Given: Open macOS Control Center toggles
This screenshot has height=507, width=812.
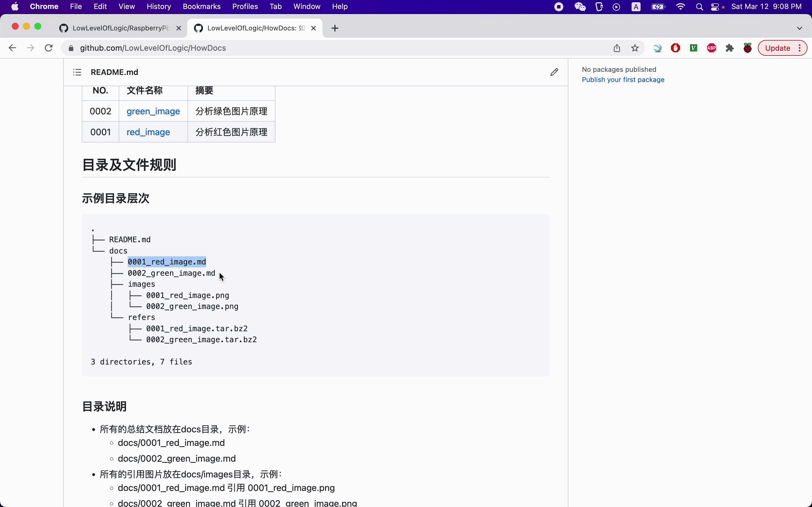Looking at the screenshot, I should tap(715, 7).
